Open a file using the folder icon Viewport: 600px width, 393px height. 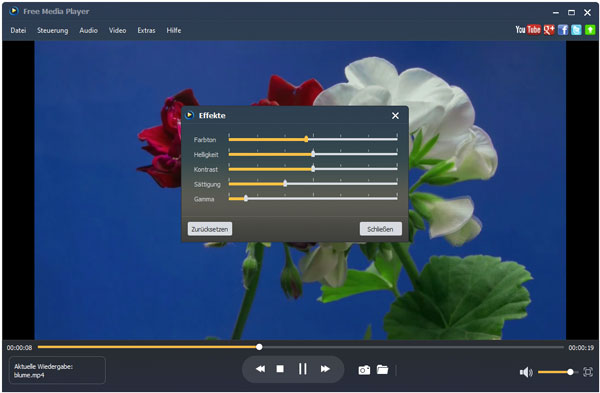(x=382, y=369)
